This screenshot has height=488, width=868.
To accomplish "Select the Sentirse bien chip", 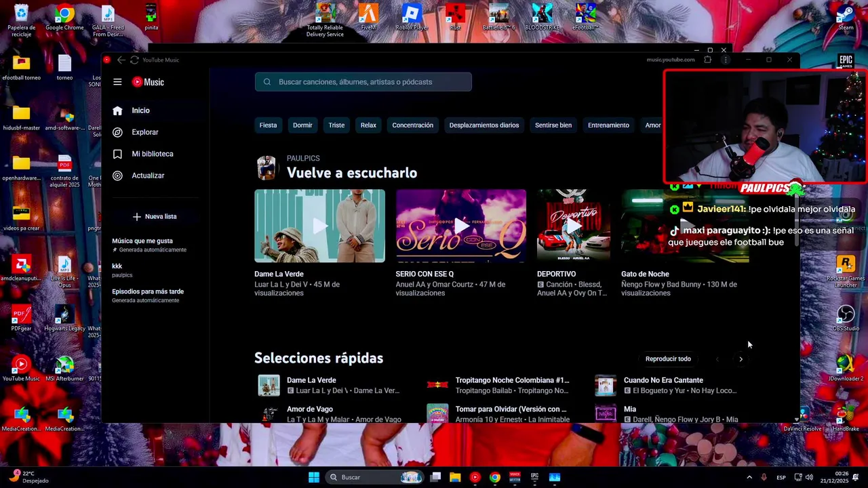I will (553, 125).
